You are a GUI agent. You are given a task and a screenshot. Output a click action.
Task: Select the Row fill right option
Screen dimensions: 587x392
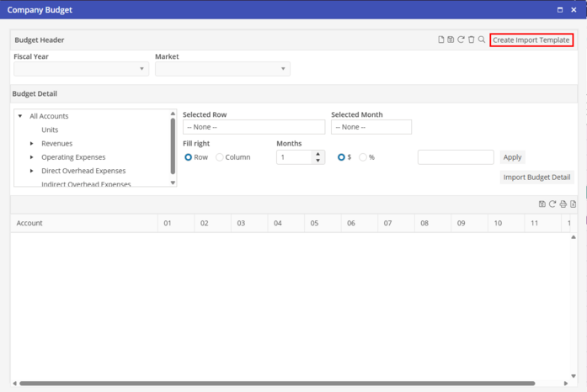[x=188, y=157]
